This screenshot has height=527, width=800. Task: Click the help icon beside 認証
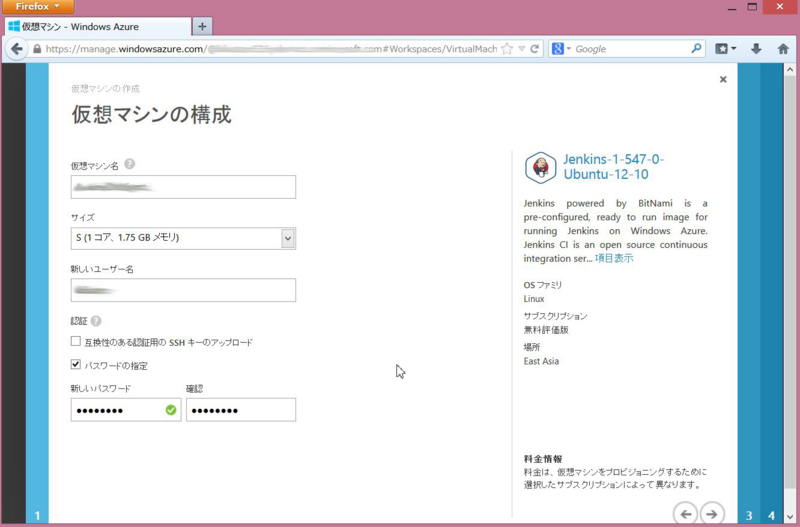96,321
